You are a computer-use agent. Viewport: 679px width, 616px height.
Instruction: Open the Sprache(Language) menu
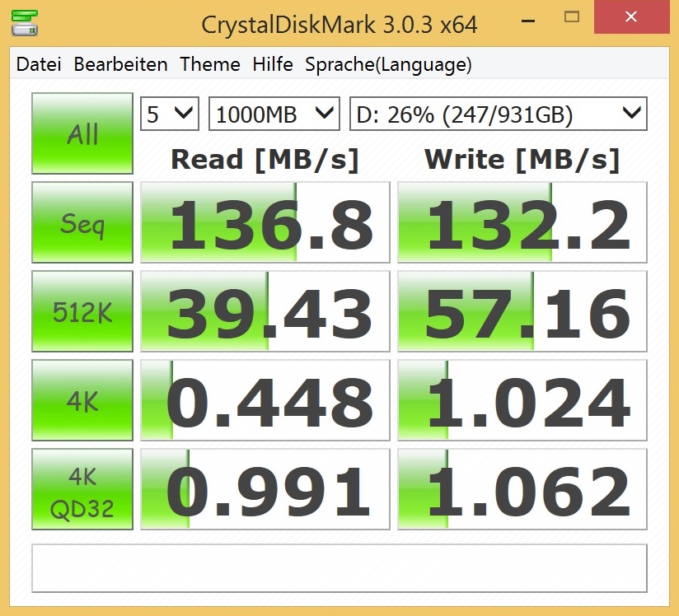(388, 65)
